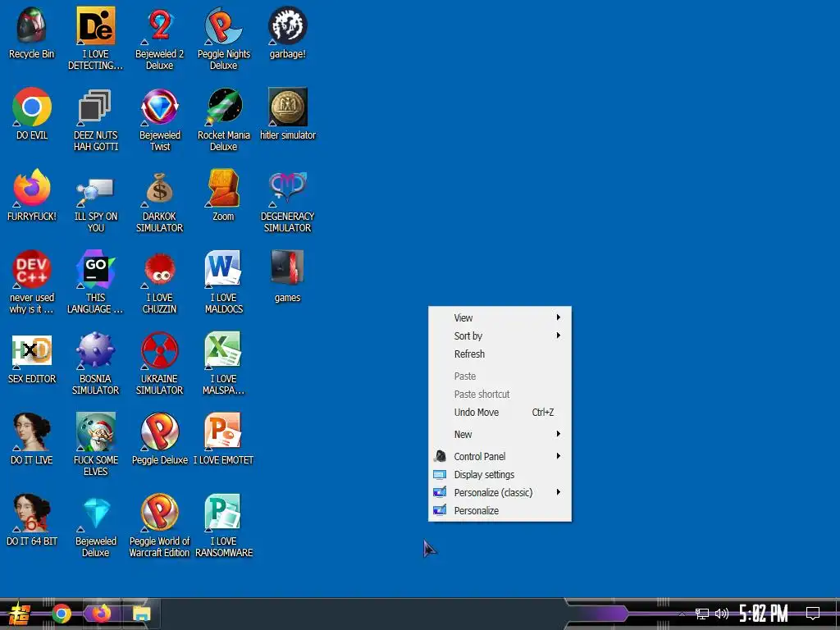Screen dimensions: 840x630
Task: Open the GO 'THIS LANGUAGE' shortcut
Action: [x=95, y=282]
